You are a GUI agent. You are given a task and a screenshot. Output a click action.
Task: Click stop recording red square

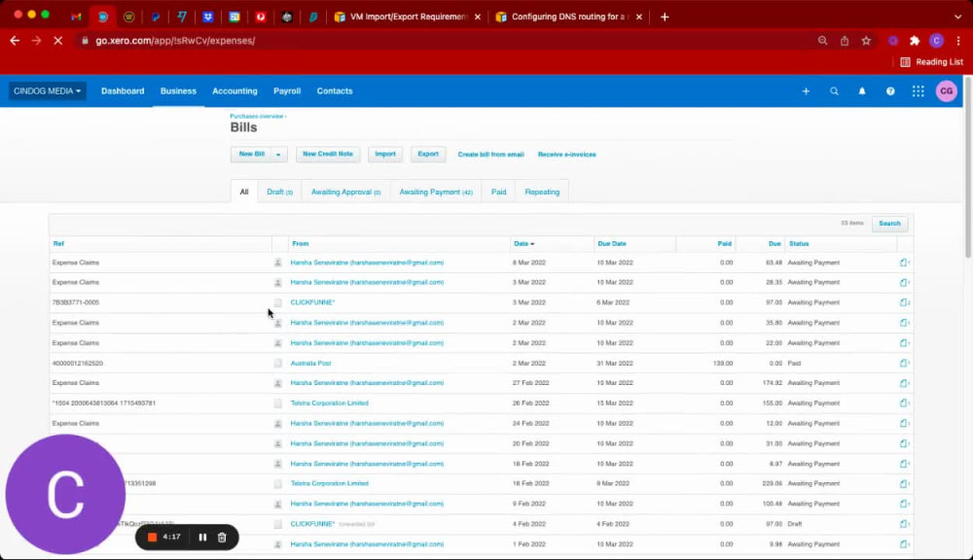click(x=152, y=537)
